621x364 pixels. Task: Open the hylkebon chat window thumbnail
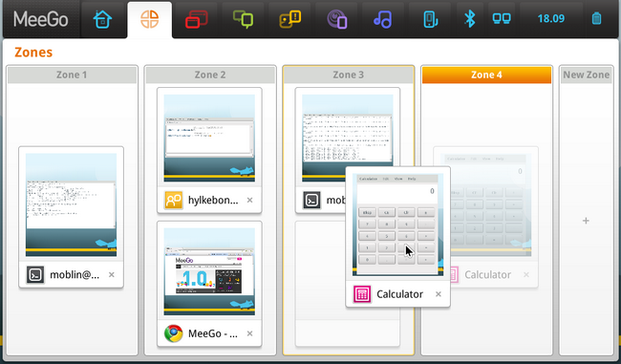pyautogui.click(x=209, y=138)
